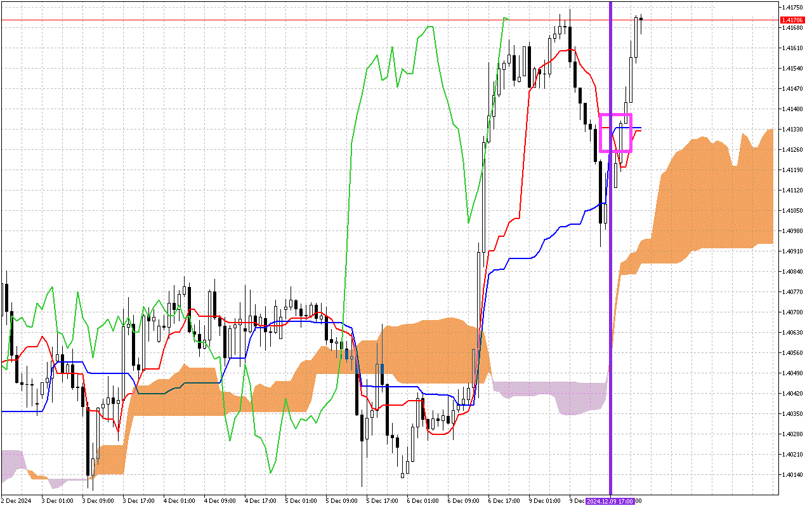Image resolution: width=812 pixels, height=508 pixels.
Task: Select the purple 2024.12.09 17:00 date marker label
Action: [x=610, y=501]
